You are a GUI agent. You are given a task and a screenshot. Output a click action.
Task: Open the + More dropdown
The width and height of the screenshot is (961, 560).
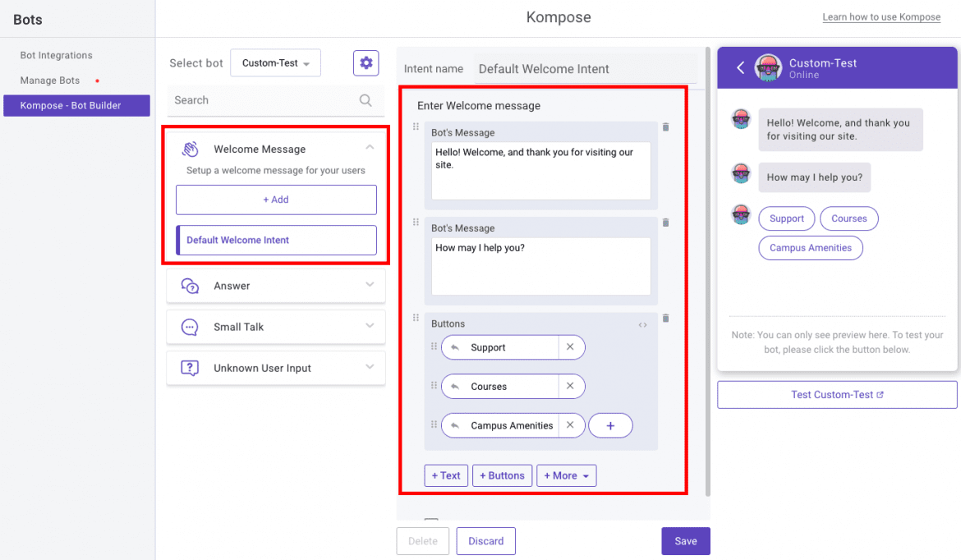[x=566, y=475]
